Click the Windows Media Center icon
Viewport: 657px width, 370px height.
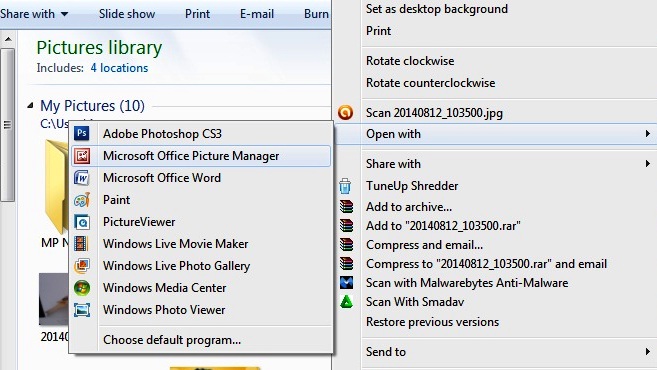point(82,288)
